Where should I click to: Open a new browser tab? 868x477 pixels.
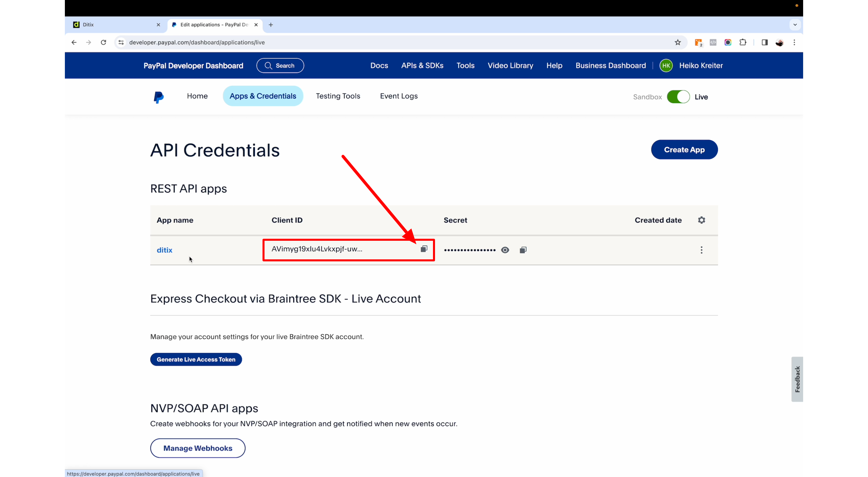pos(271,25)
